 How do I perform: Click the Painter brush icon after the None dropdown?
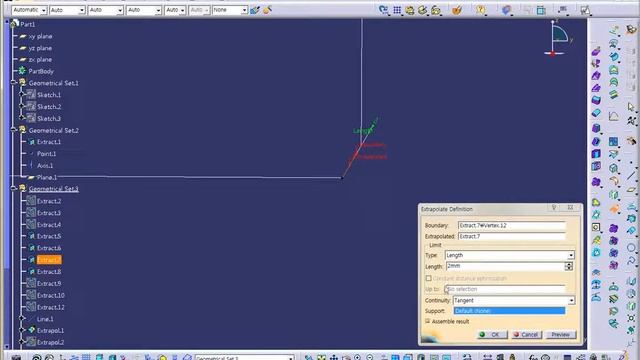coord(255,10)
